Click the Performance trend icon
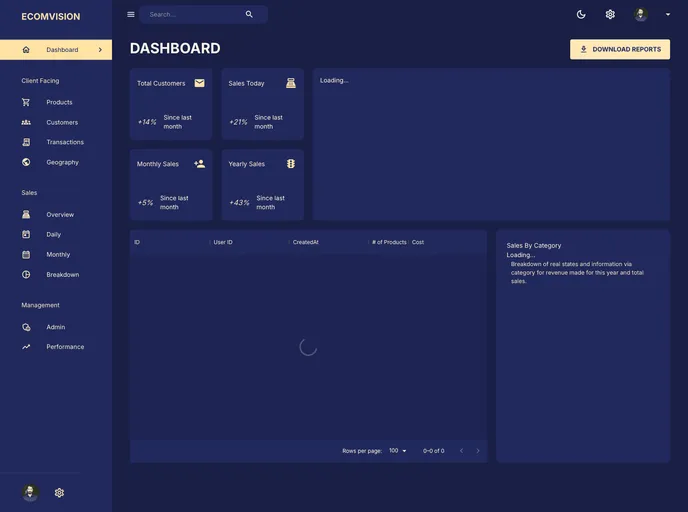 click(26, 347)
